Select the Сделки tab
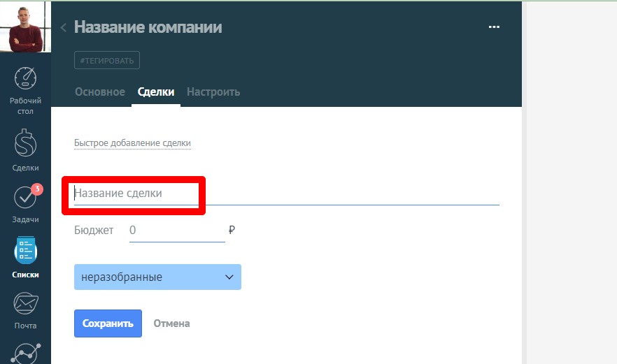Screen dimensions: 617x364 pos(156,92)
